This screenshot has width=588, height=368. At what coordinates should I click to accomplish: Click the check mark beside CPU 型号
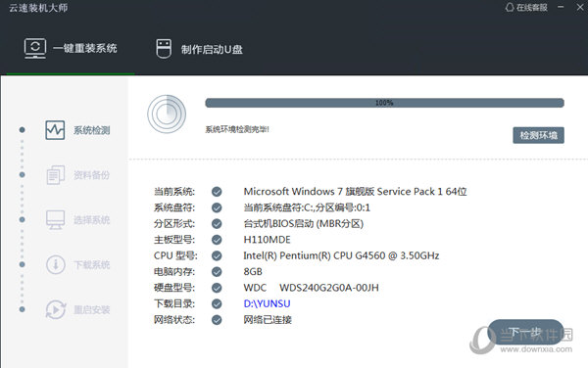click(217, 255)
